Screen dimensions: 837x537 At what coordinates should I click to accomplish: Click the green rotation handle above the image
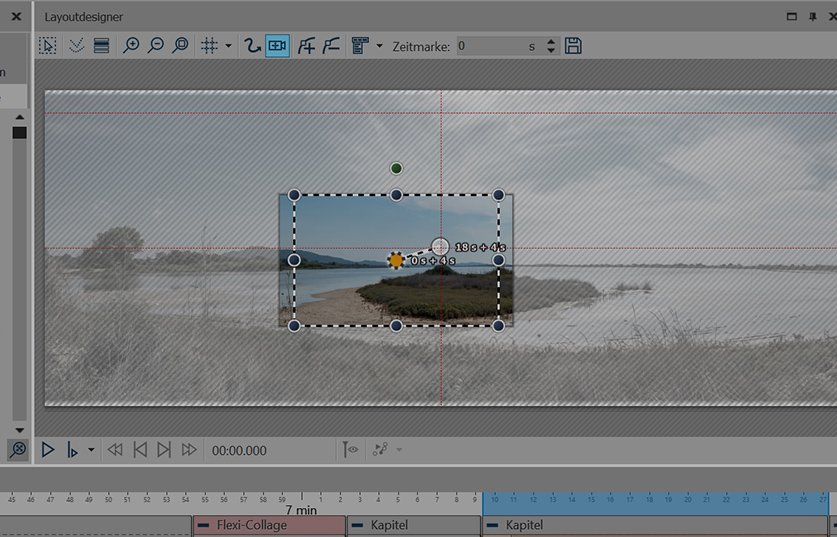(x=397, y=168)
